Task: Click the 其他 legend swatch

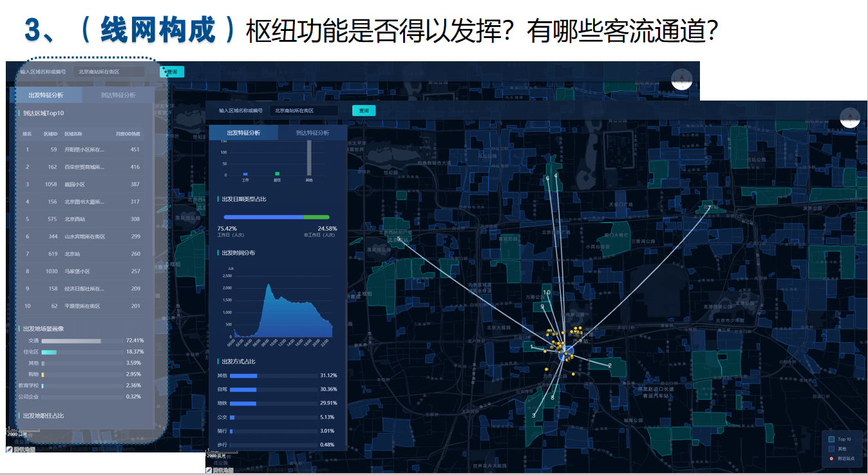Action: [x=831, y=449]
